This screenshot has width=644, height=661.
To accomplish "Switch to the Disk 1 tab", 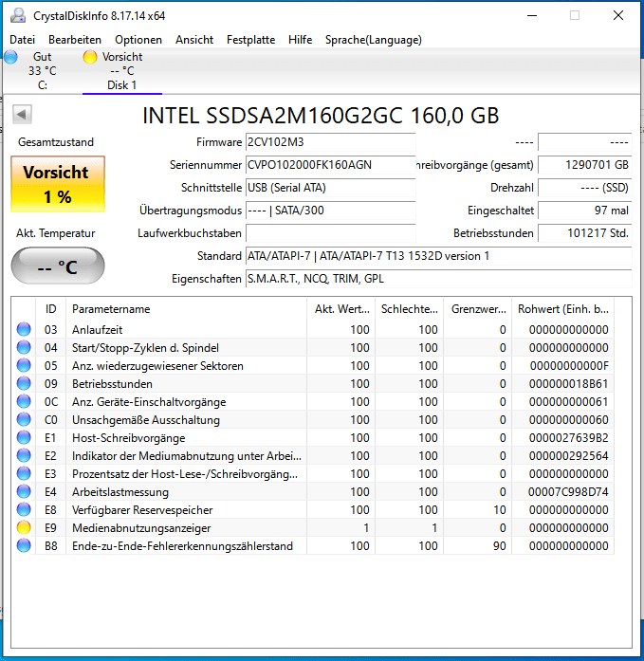I will 122,71.
